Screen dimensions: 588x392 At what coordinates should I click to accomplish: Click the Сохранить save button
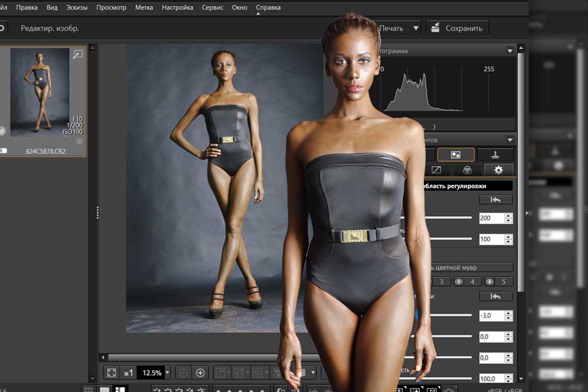point(457,28)
